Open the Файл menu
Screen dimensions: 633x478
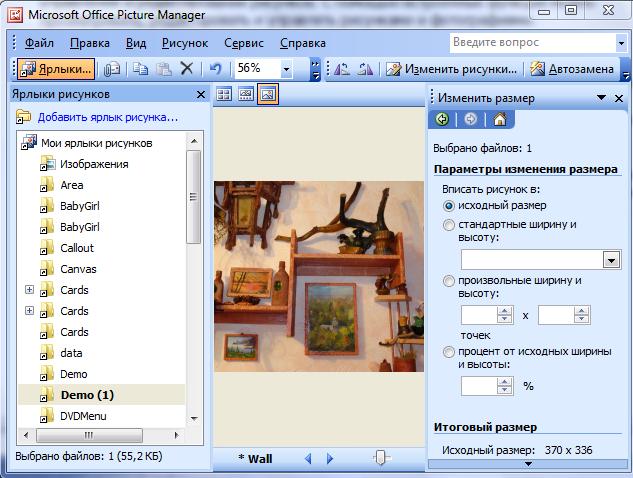coord(39,43)
